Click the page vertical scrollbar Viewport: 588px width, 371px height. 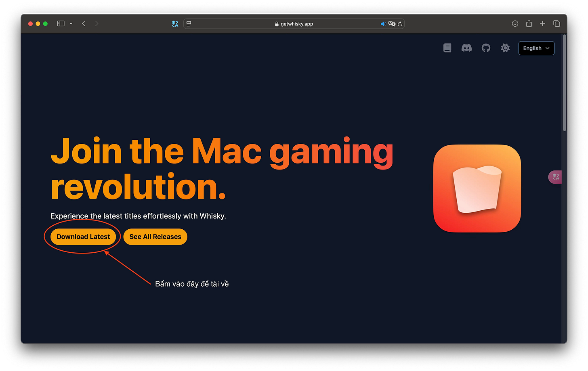565,83
